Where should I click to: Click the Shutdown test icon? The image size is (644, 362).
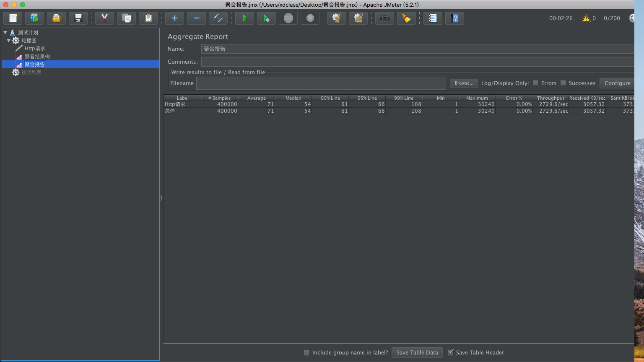click(310, 18)
